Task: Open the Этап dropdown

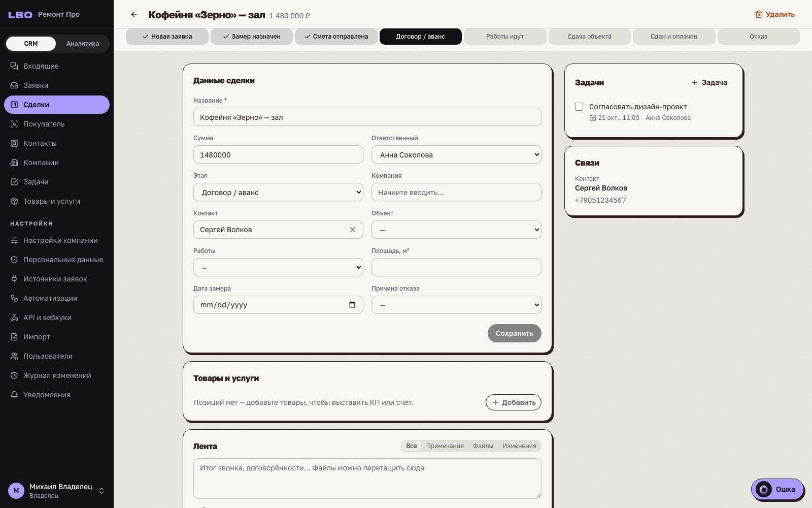Action: tap(278, 193)
